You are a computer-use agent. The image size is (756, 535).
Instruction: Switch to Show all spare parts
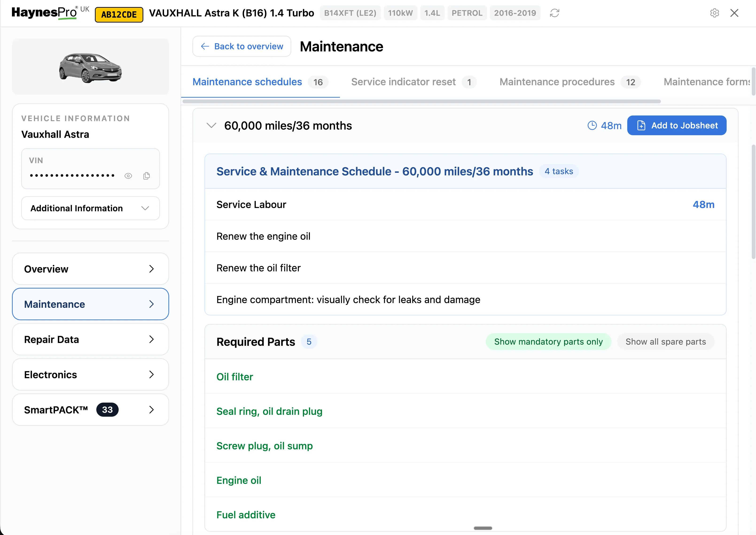tap(666, 341)
